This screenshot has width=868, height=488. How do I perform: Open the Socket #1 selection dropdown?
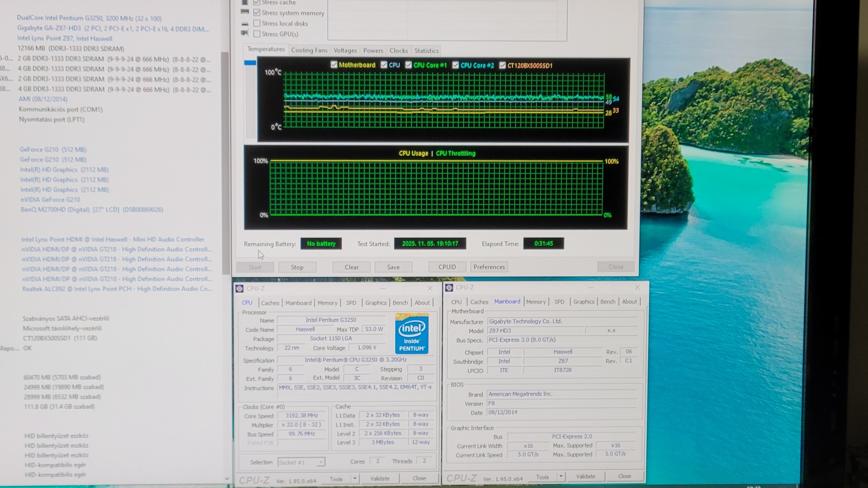point(301,462)
